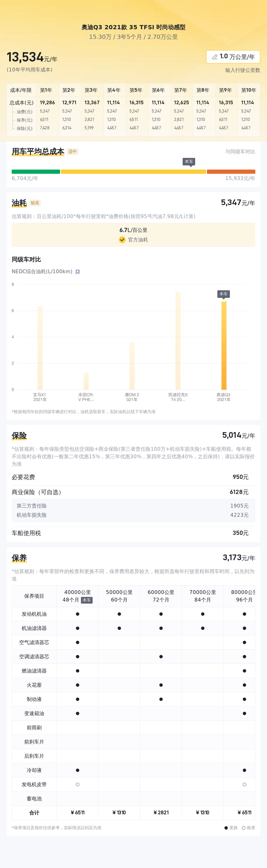Edit the 1.0 万公里/年 mileage field

(237, 57)
